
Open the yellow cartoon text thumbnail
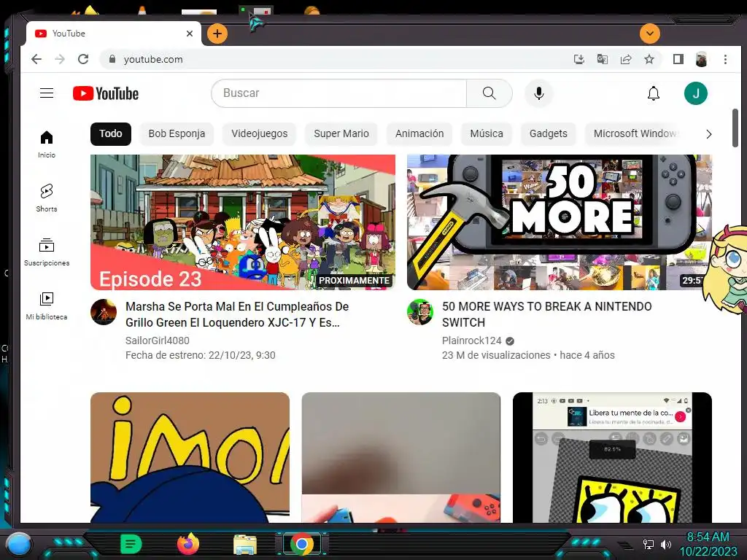tap(190, 458)
